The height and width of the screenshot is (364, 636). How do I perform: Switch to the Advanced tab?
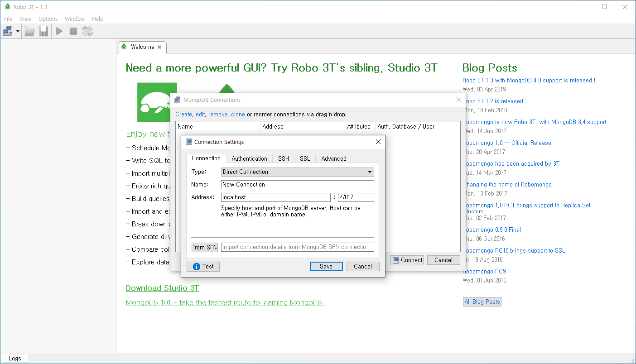[334, 158]
